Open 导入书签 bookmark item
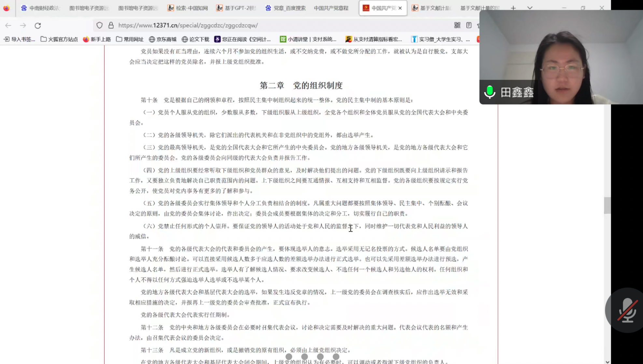Image resolution: width=643 pixels, height=364 pixels. [x=19, y=39]
